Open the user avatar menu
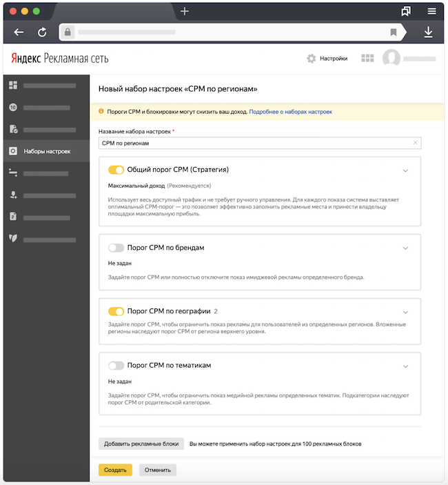This screenshot has height=485, width=448. pyautogui.click(x=391, y=58)
